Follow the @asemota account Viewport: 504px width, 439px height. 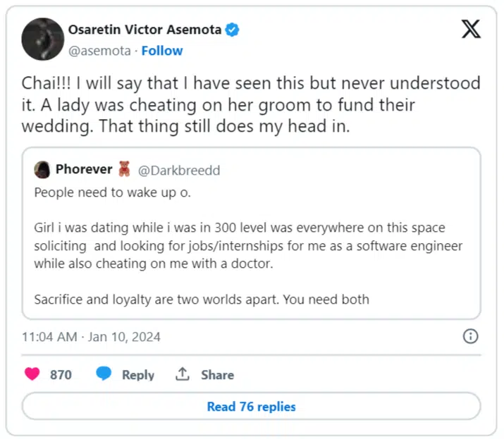click(x=162, y=51)
